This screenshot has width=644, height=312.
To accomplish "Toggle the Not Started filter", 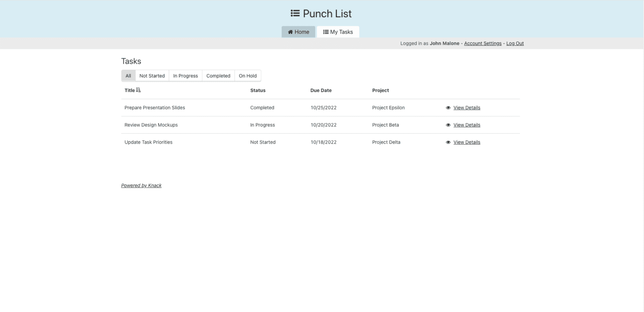I will click(x=152, y=75).
